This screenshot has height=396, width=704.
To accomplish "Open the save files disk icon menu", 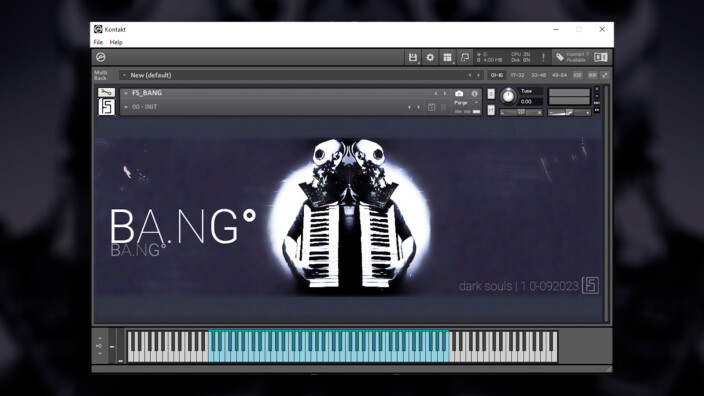I will [x=413, y=57].
